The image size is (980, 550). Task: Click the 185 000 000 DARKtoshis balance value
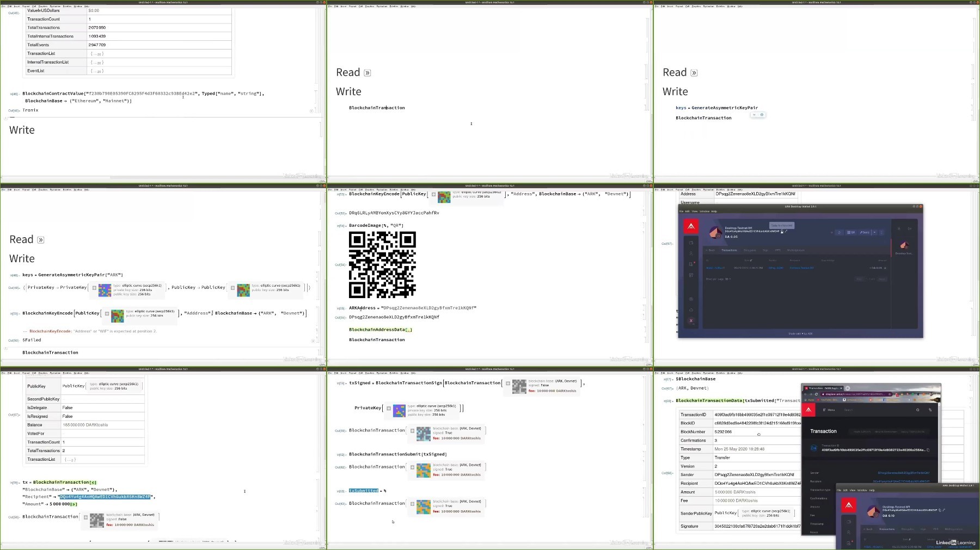pyautogui.click(x=85, y=425)
